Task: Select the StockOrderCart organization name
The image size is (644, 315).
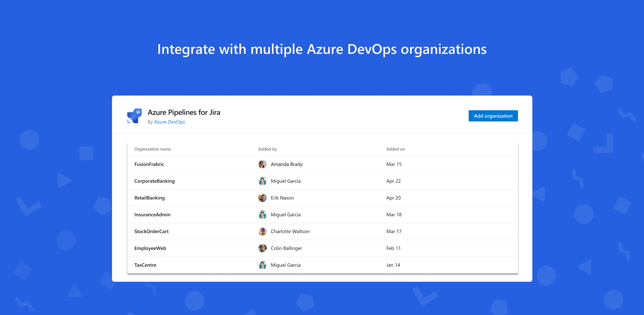Action: (152, 231)
